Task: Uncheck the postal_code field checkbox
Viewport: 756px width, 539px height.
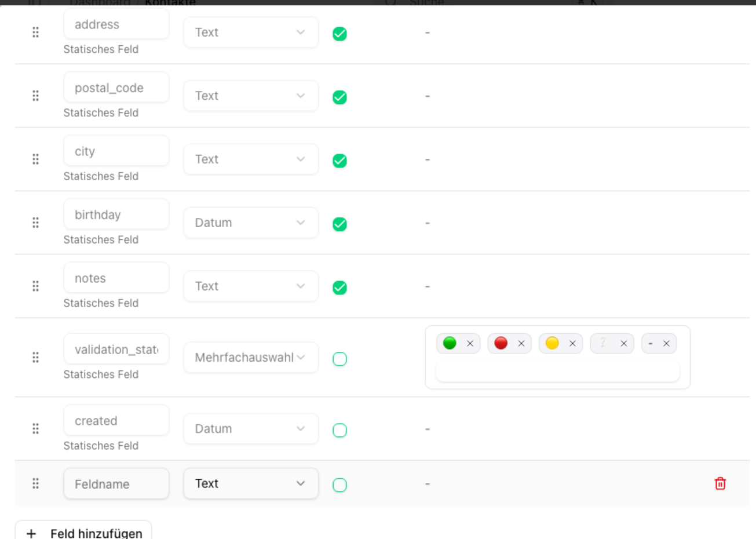Action: tap(340, 97)
